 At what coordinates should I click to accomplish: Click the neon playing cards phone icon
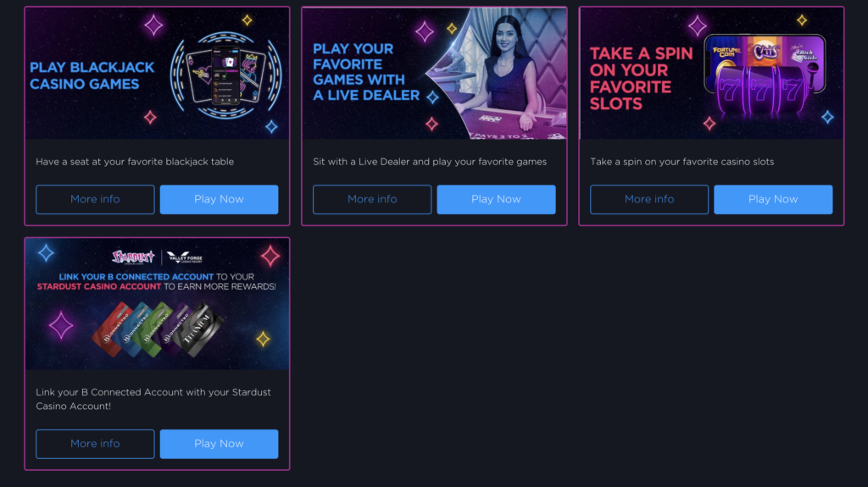225,75
